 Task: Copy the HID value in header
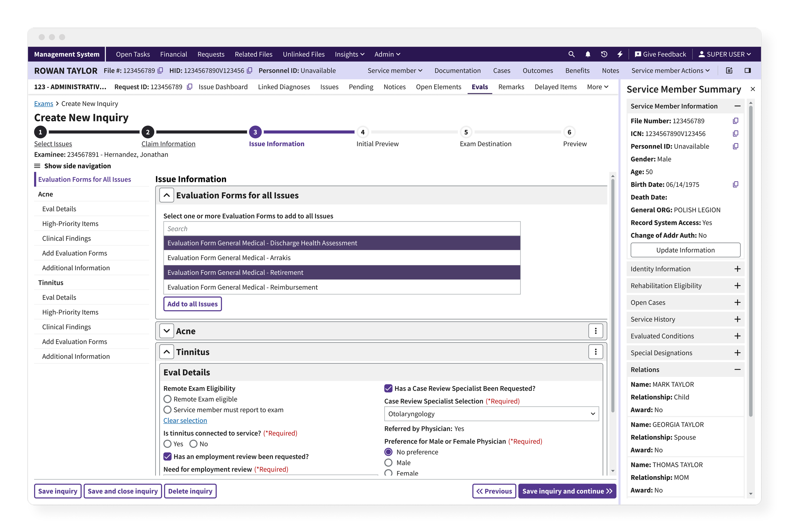click(250, 71)
